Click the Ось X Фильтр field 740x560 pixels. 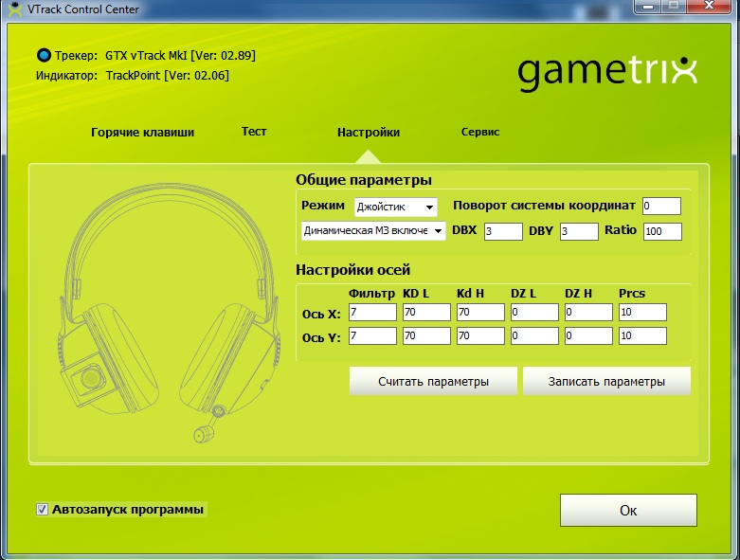pos(372,313)
